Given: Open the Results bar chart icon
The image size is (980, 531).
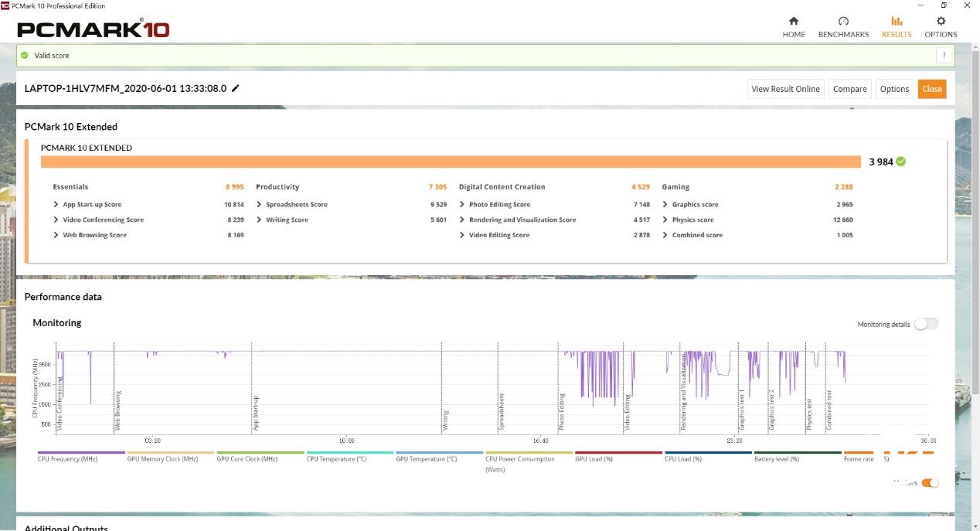Looking at the screenshot, I should 897,21.
